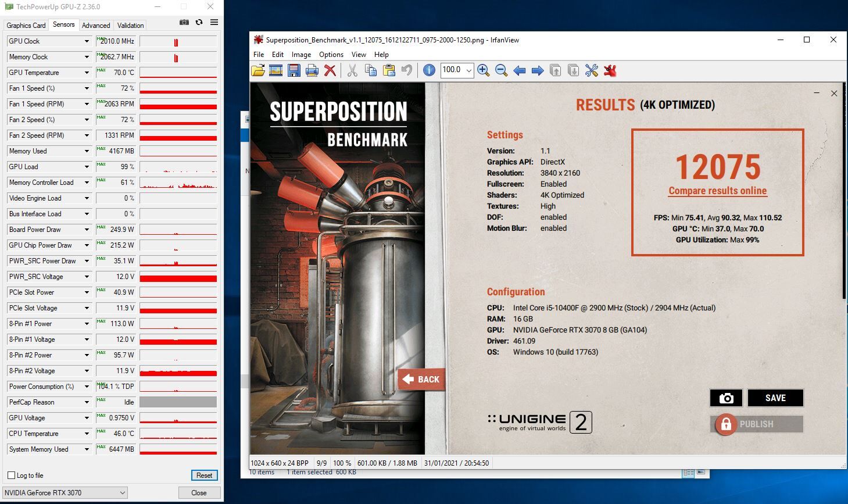This screenshot has width=848, height=504.
Task: Open the IrfanView Options menu
Action: (x=331, y=55)
